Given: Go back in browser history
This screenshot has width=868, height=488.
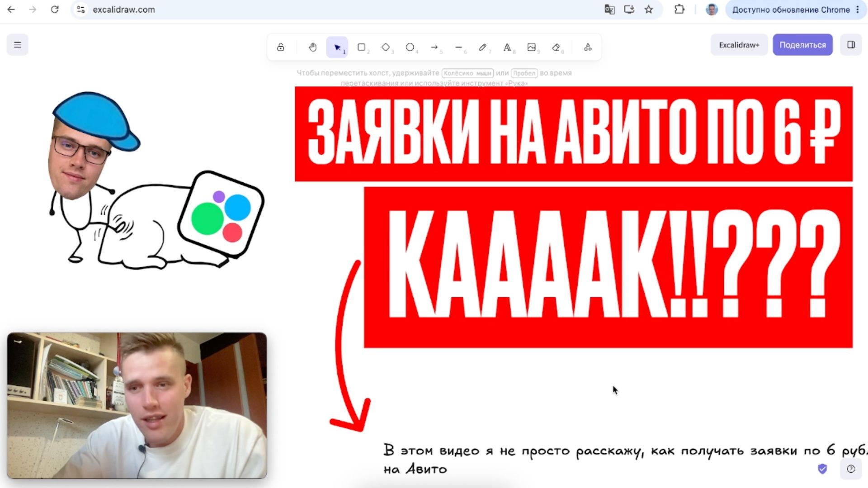Looking at the screenshot, I should pyautogui.click(x=11, y=9).
